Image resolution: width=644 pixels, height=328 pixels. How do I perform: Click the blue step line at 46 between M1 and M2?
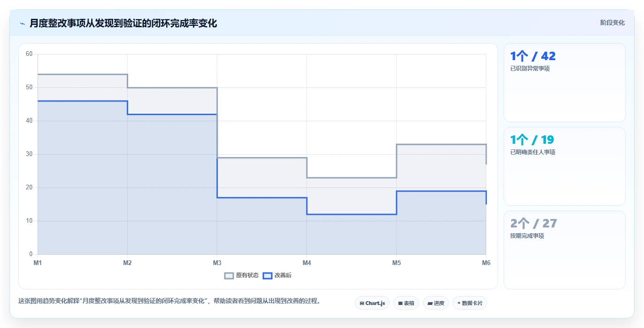click(x=83, y=101)
